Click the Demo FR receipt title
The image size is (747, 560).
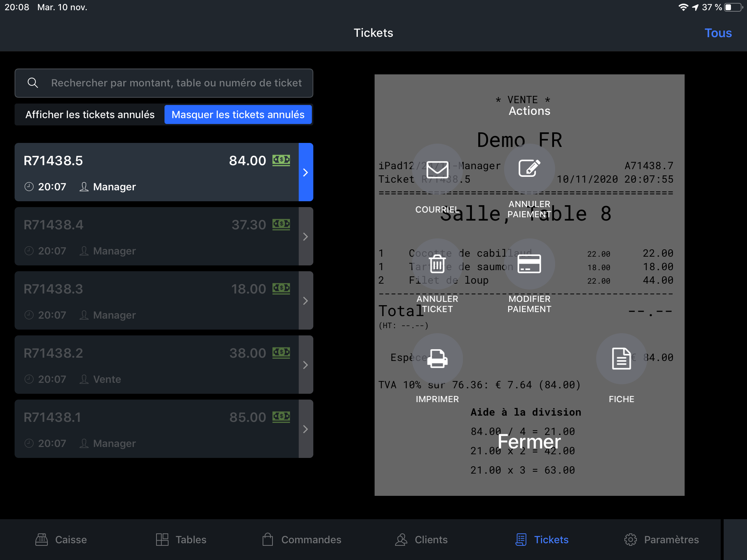519,140
